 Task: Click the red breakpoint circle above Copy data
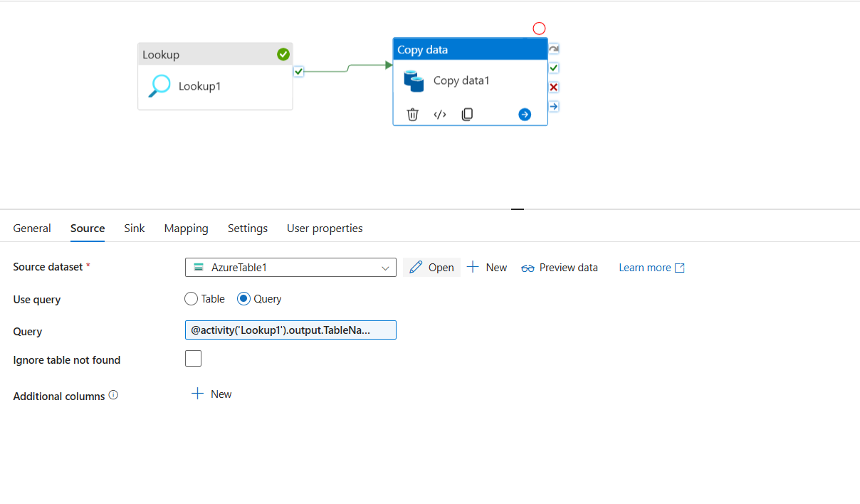click(539, 28)
